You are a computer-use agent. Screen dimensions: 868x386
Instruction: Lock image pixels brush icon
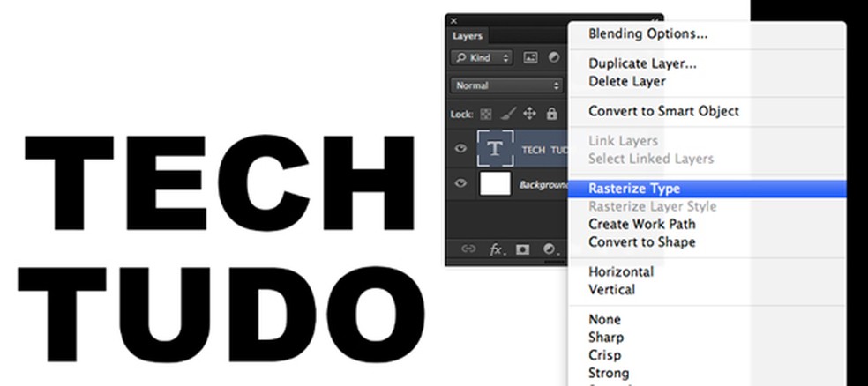pyautogui.click(x=507, y=114)
